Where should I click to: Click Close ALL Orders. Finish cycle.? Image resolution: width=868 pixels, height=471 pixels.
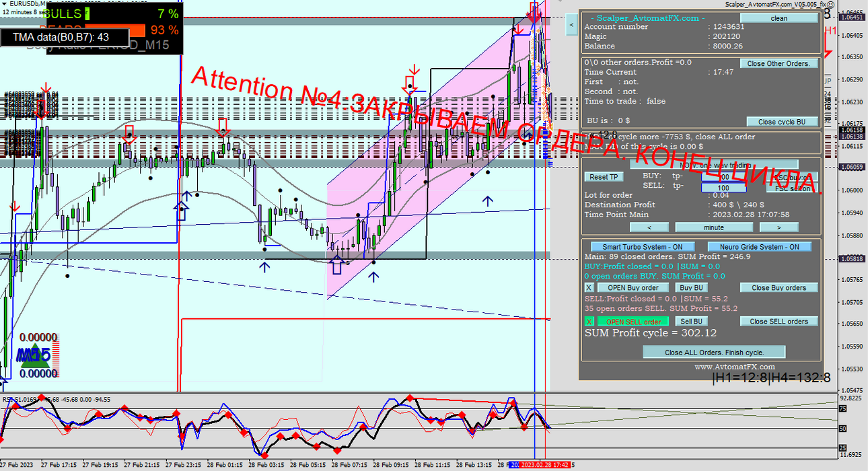coord(714,352)
